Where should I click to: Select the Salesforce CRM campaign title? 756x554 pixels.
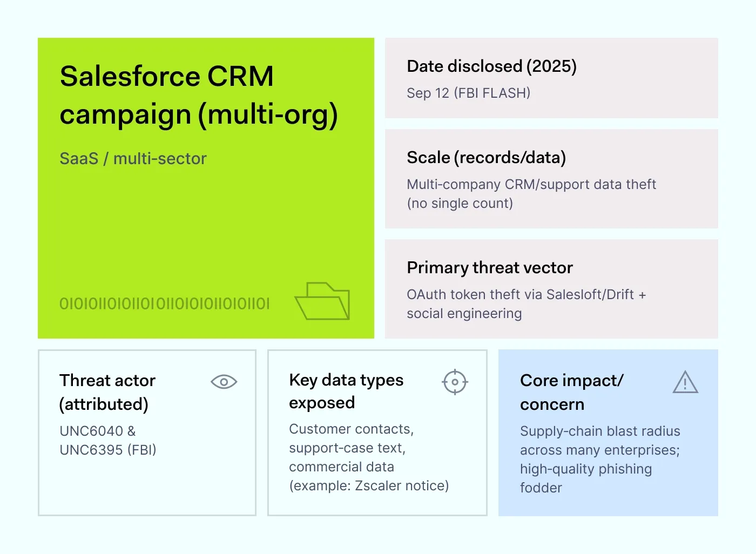[x=198, y=95]
